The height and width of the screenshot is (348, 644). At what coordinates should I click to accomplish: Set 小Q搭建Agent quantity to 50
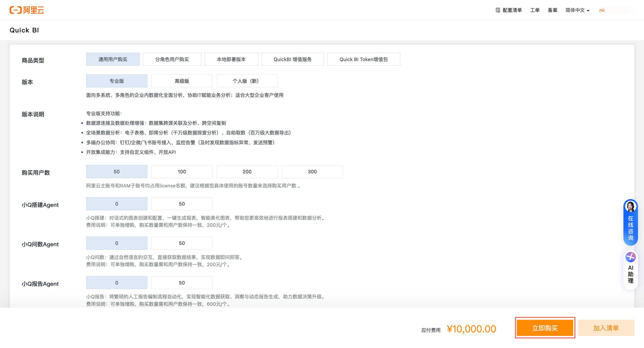(x=182, y=204)
